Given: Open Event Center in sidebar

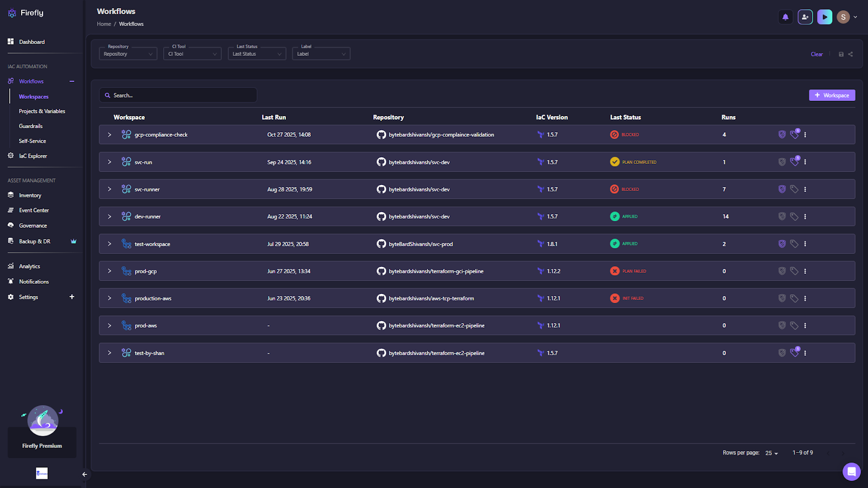Looking at the screenshot, I should (x=34, y=210).
